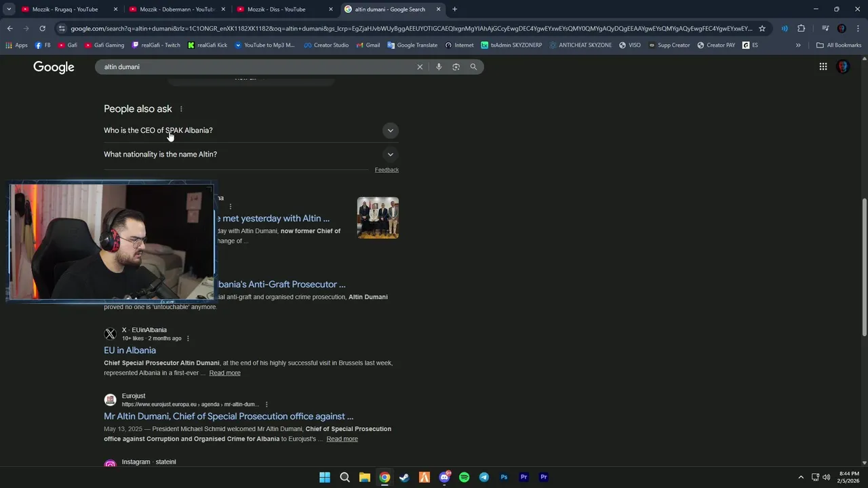The width and height of the screenshot is (868, 488).
Task: Grab the page vertical scrollbar thumb
Action: click(864, 266)
